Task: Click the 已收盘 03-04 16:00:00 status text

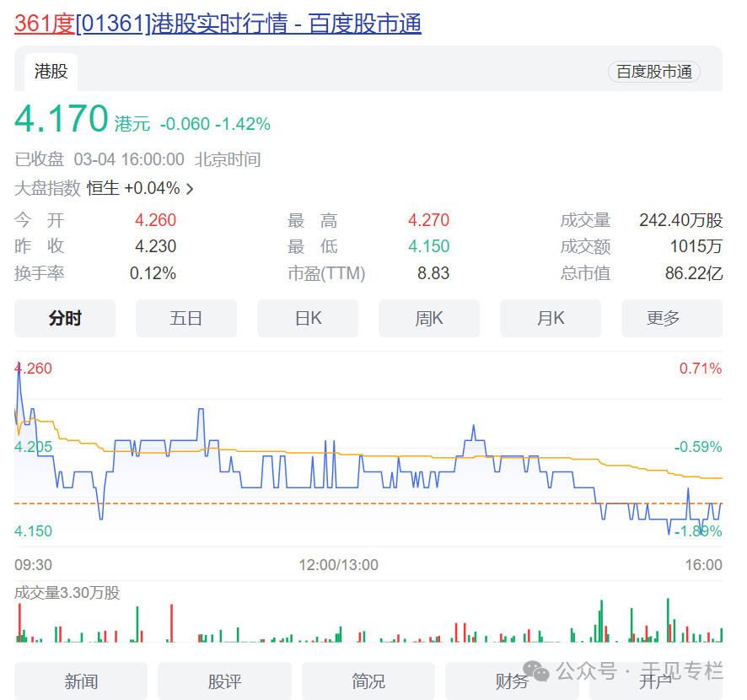Action: click(99, 159)
